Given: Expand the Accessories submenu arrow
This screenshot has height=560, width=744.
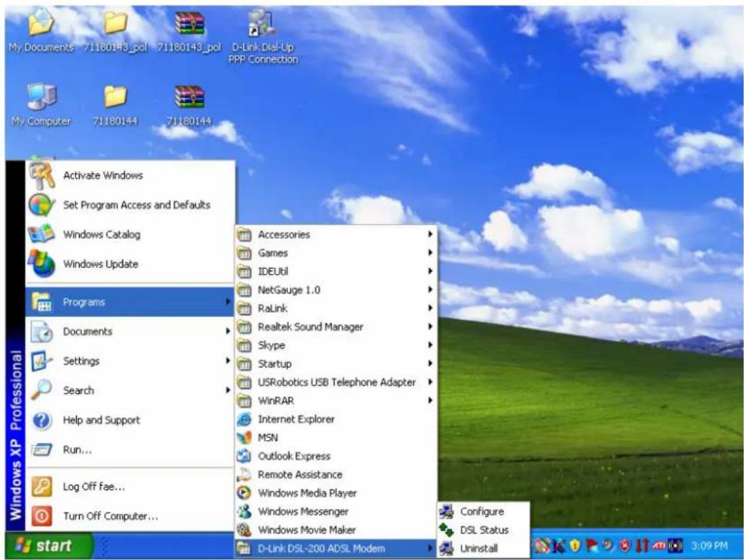Looking at the screenshot, I should point(430,234).
